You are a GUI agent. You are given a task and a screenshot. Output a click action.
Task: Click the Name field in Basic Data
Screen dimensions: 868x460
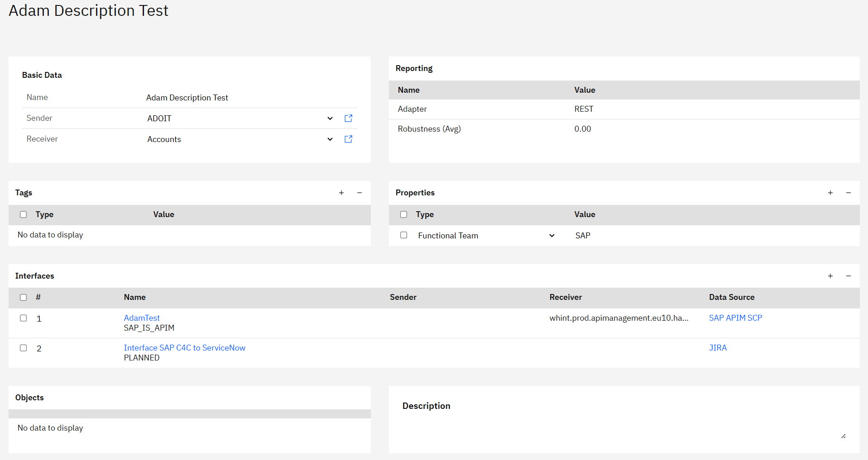tap(187, 98)
